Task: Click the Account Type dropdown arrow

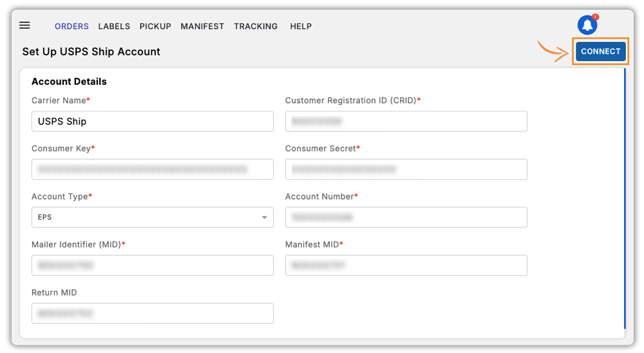Action: click(x=265, y=217)
